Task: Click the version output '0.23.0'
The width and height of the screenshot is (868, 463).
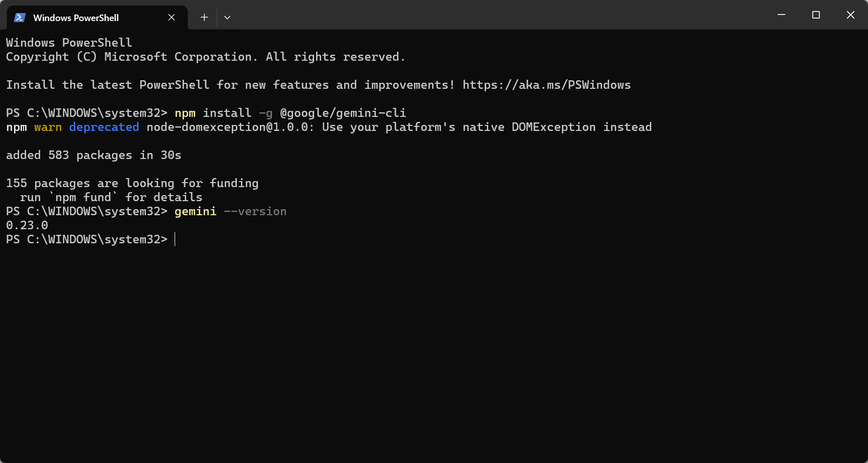Action: pos(27,225)
